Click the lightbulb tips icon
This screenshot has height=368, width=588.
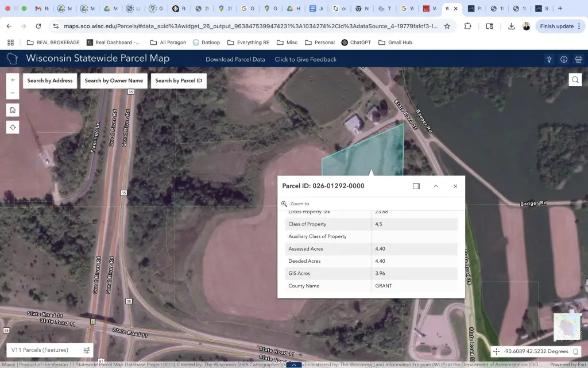[550, 59]
